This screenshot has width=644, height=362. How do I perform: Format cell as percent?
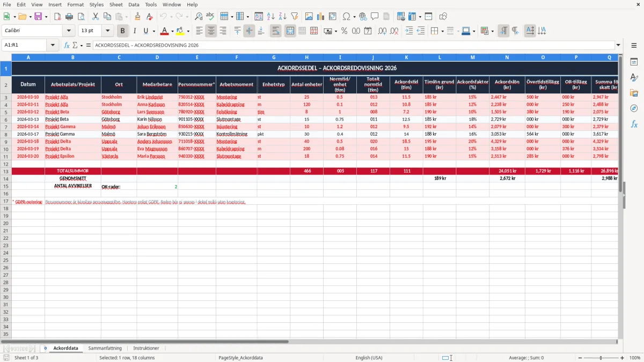[344, 31]
